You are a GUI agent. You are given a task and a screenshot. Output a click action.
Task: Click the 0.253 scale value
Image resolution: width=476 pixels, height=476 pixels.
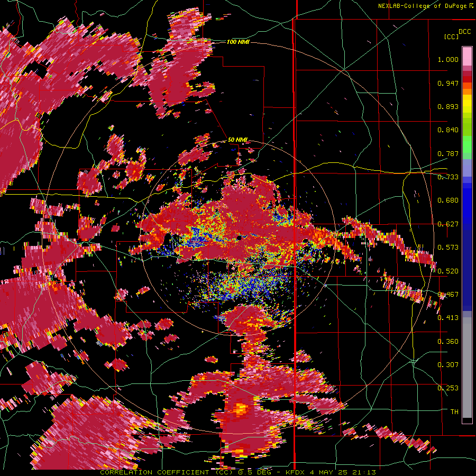coord(448,388)
